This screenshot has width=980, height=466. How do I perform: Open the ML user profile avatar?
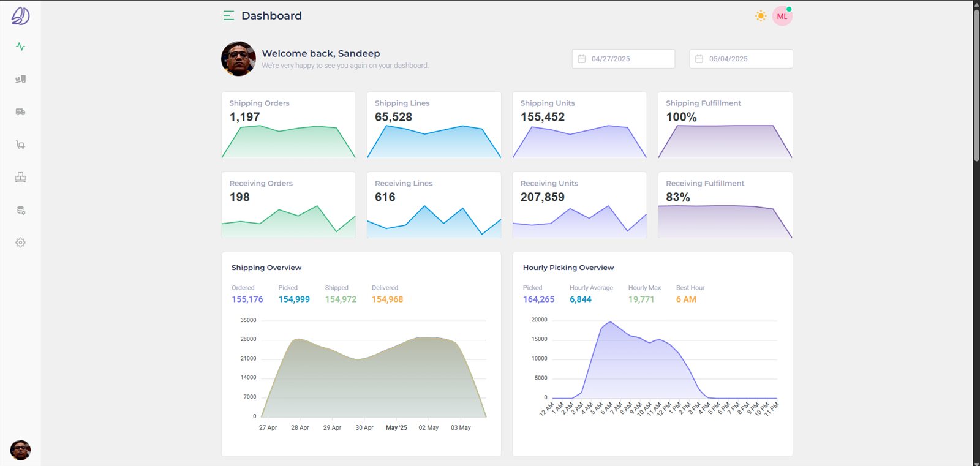tap(782, 17)
